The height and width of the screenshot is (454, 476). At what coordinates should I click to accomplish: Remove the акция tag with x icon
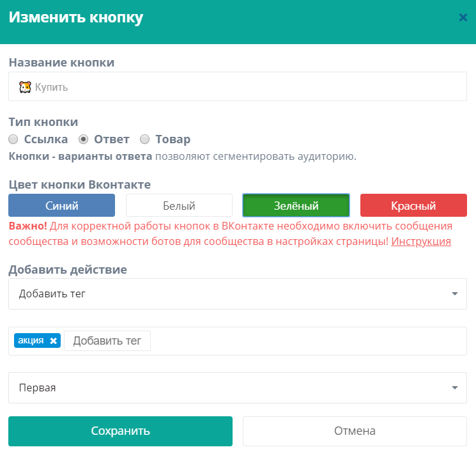[x=54, y=341]
